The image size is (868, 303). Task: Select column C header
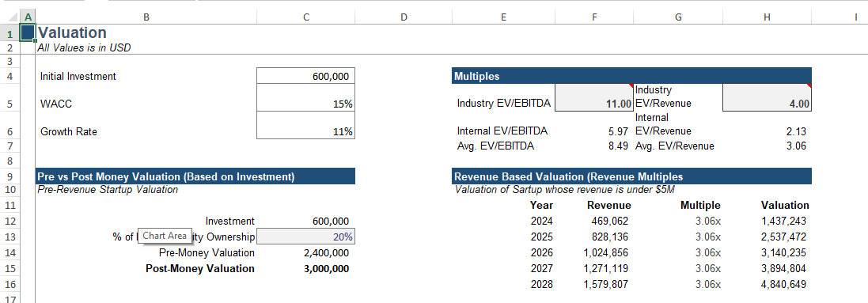[305, 17]
